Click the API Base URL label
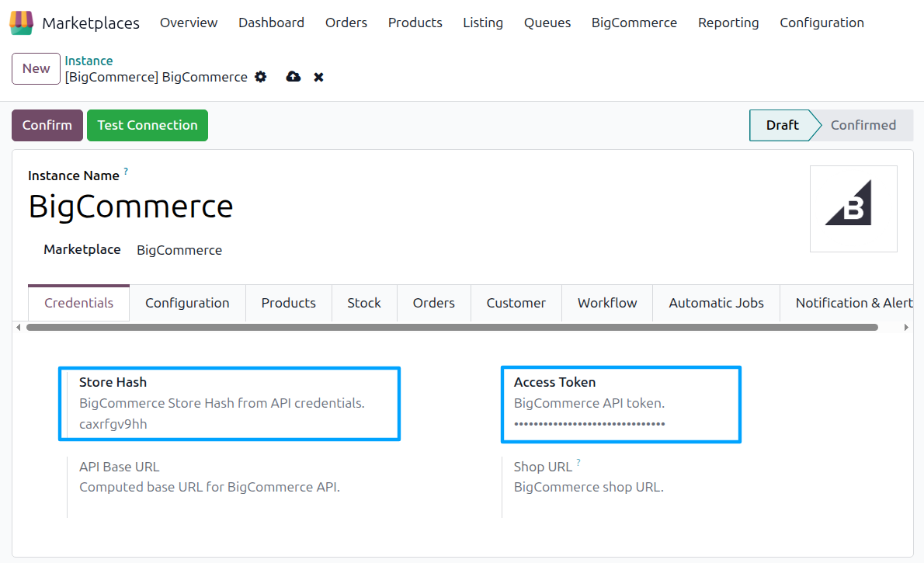Image resolution: width=924 pixels, height=563 pixels. [x=119, y=467]
